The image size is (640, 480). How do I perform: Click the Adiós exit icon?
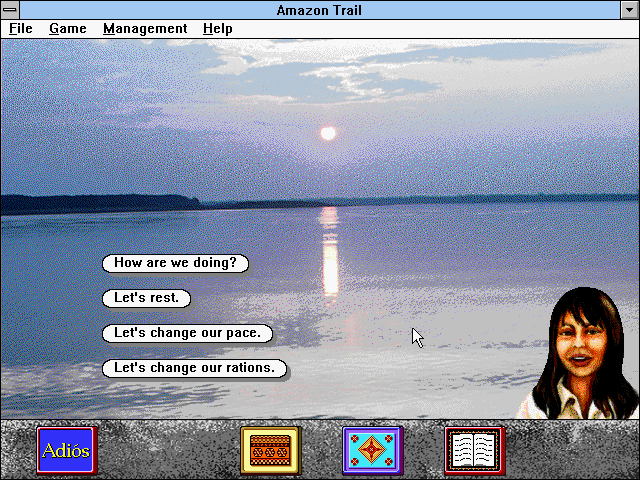coord(67,451)
